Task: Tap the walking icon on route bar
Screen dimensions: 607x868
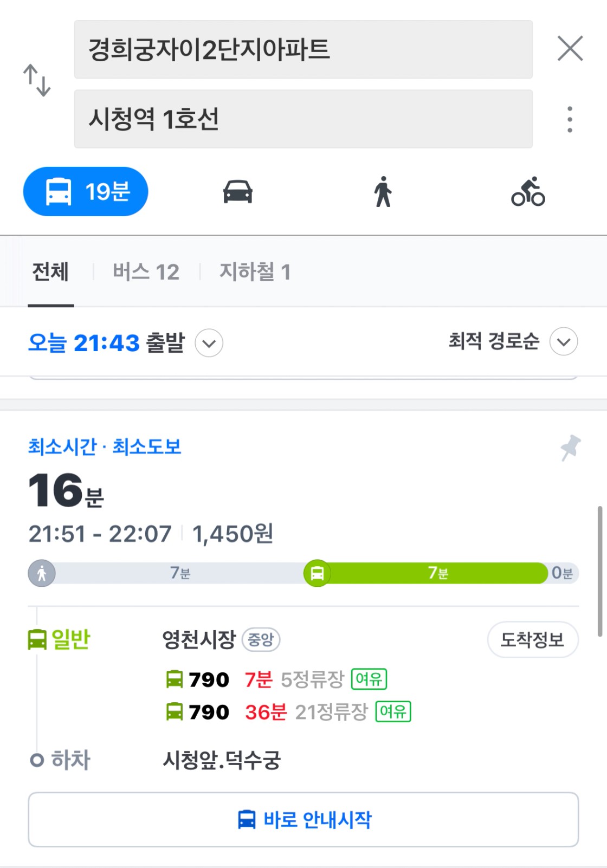Action: [x=42, y=573]
